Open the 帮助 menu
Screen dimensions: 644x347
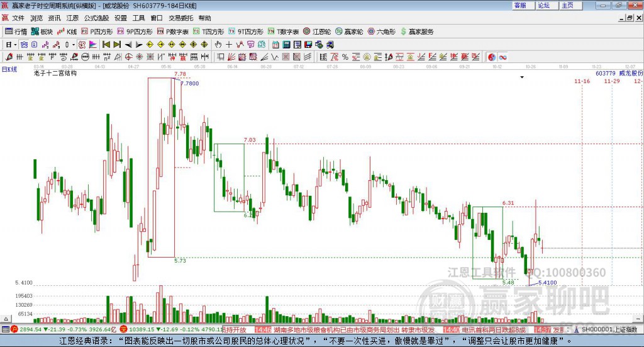tap(204, 18)
